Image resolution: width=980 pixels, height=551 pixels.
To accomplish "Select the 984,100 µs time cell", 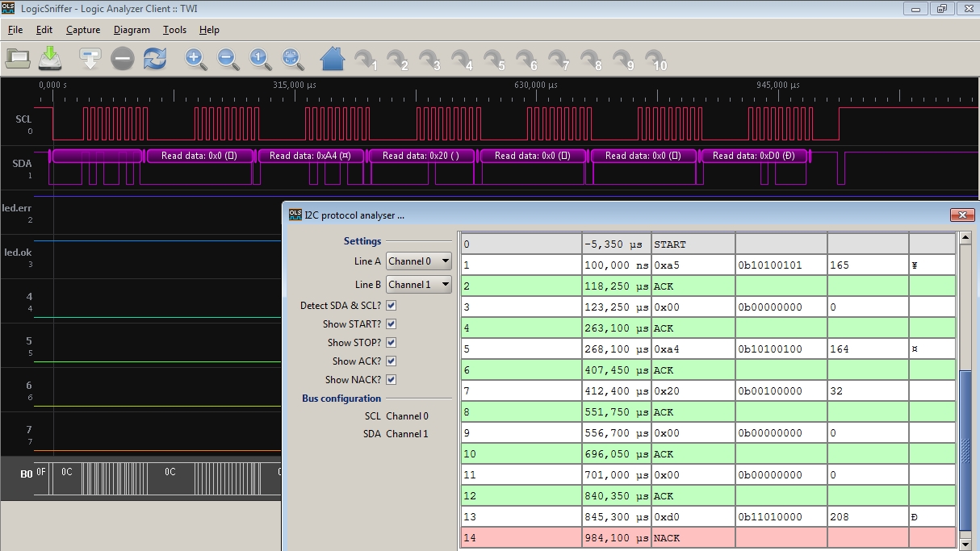I will pos(617,537).
